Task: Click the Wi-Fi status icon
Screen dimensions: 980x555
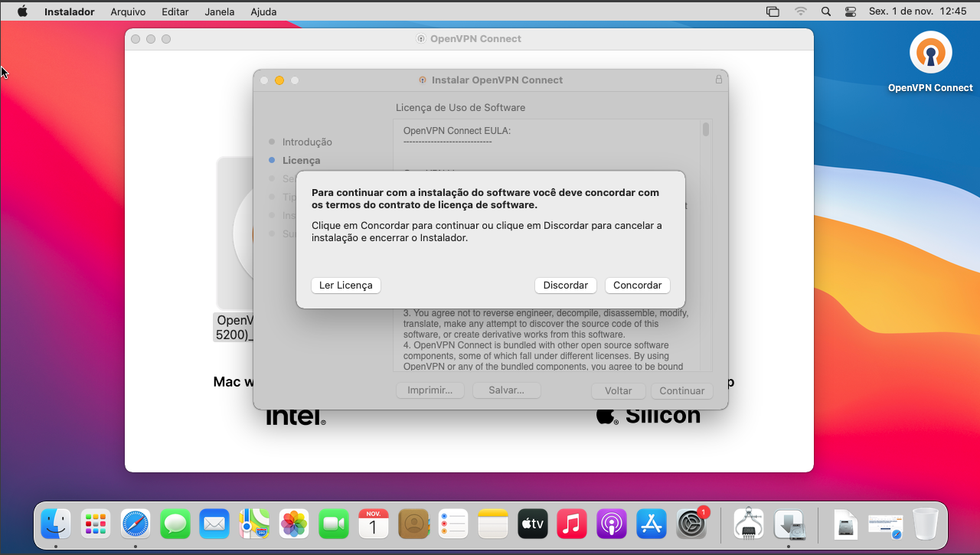Action: (801, 11)
